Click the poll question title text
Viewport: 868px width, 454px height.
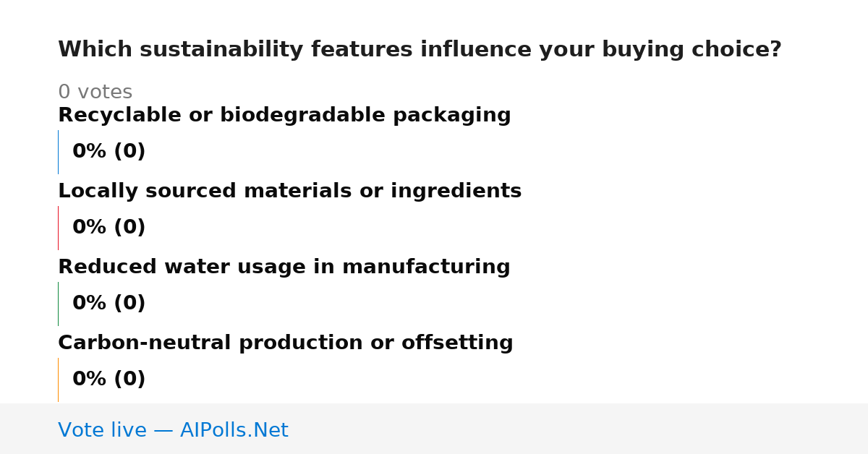coord(420,50)
